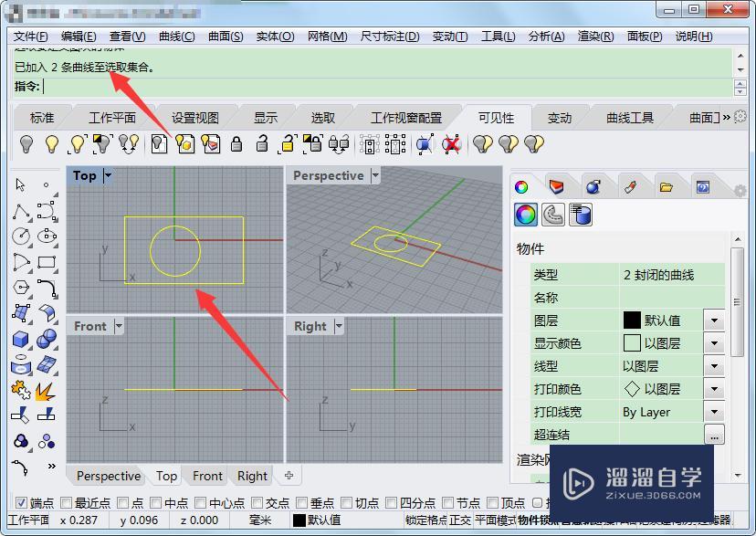
Task: Switch to the 曲线工具 toolbar tab
Action: tap(630, 118)
